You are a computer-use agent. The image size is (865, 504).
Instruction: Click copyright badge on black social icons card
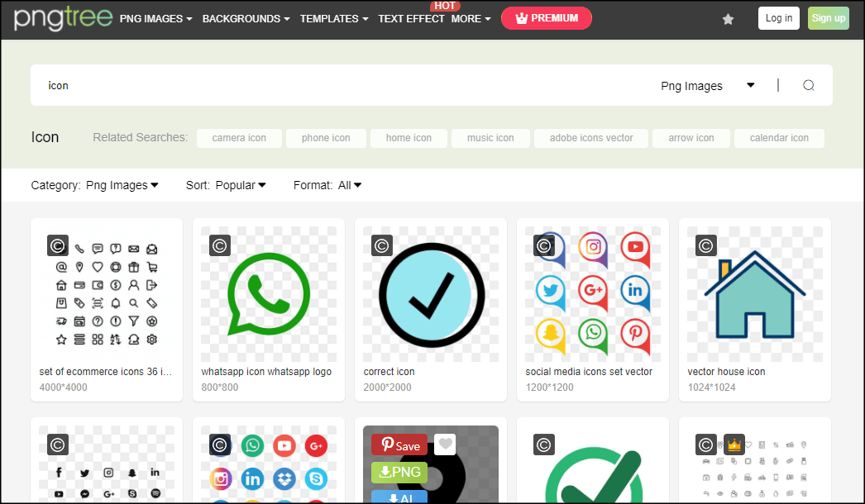click(58, 445)
